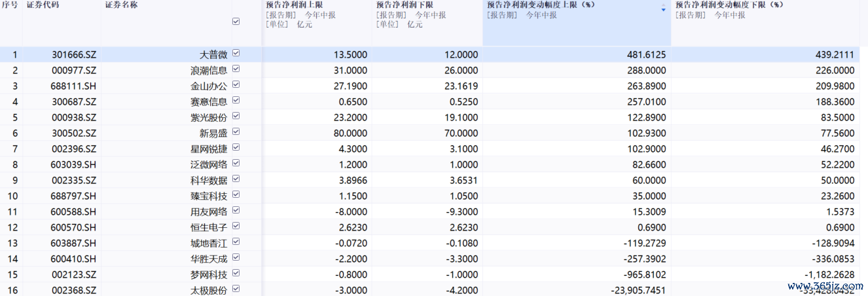868x296 pixels.
Task: Select the value 102.9000
Action: pyautogui.click(x=645, y=149)
